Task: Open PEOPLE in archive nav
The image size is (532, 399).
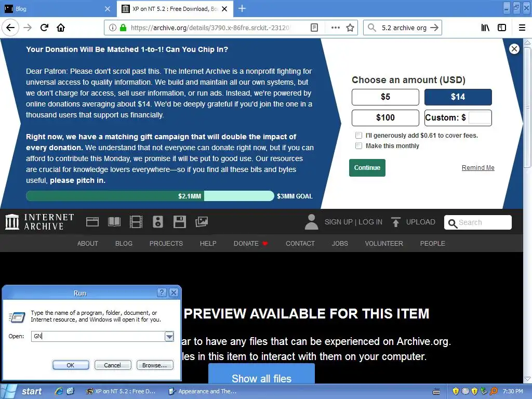Action: [433, 244]
